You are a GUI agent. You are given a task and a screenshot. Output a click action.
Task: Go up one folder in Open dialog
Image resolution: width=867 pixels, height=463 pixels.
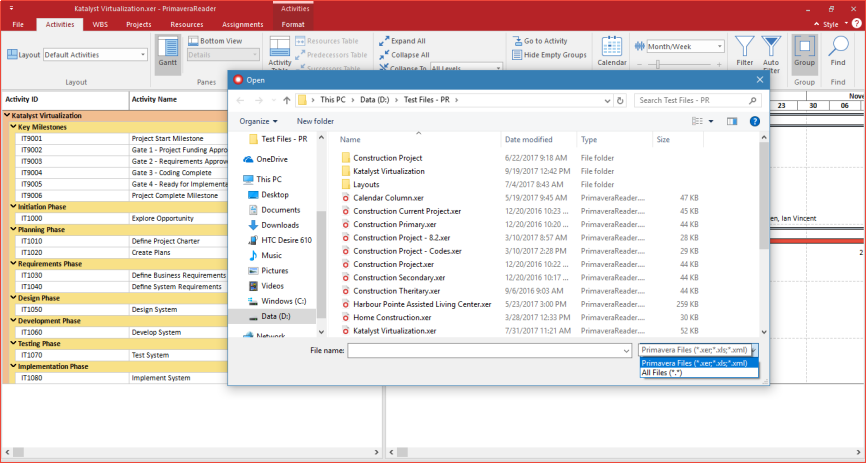pyautogui.click(x=286, y=101)
